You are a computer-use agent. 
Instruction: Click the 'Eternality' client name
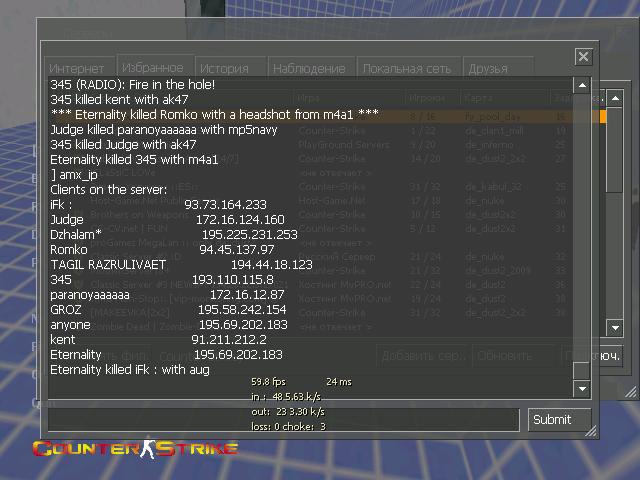(x=76, y=355)
